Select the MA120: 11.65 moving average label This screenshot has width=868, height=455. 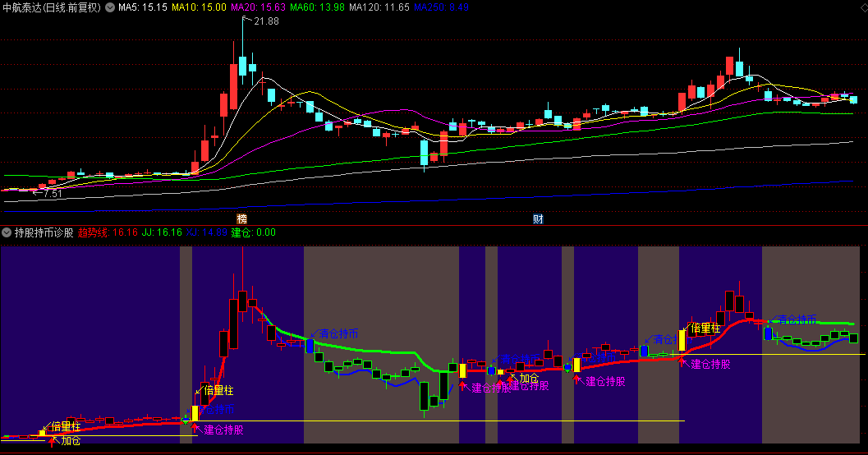[x=379, y=7]
